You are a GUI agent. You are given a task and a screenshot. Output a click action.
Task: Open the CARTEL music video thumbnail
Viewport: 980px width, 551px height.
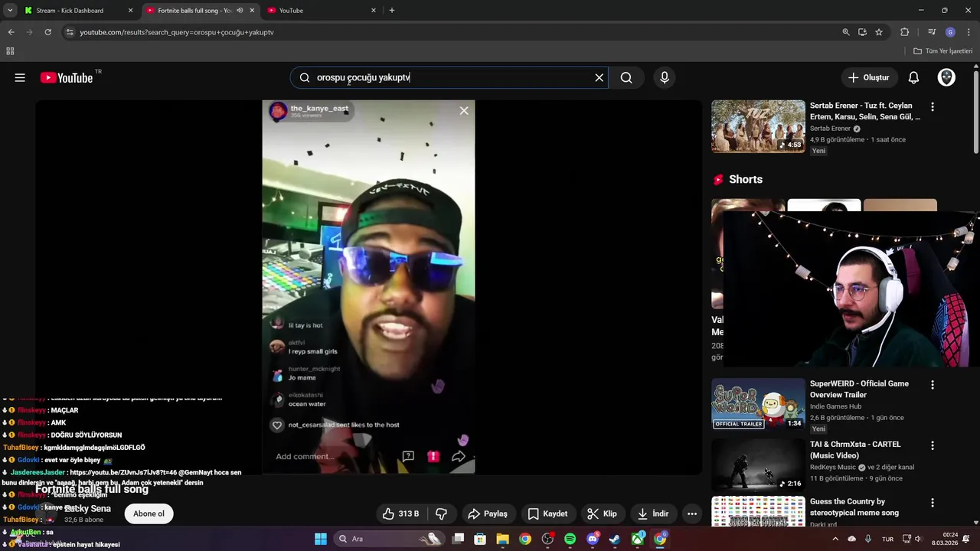tap(758, 465)
